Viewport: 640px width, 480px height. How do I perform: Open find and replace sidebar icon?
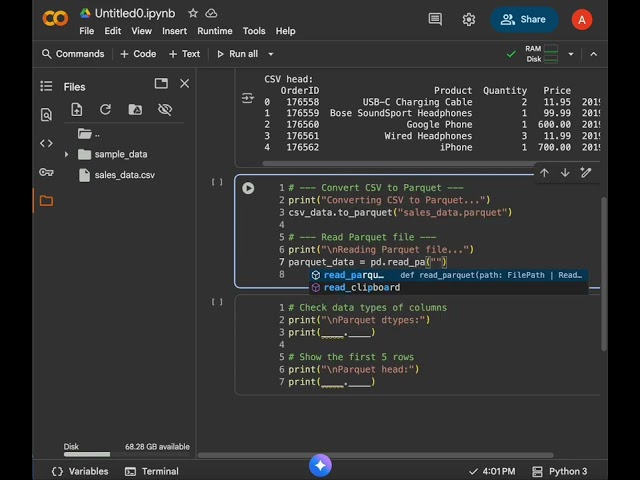pos(46,115)
